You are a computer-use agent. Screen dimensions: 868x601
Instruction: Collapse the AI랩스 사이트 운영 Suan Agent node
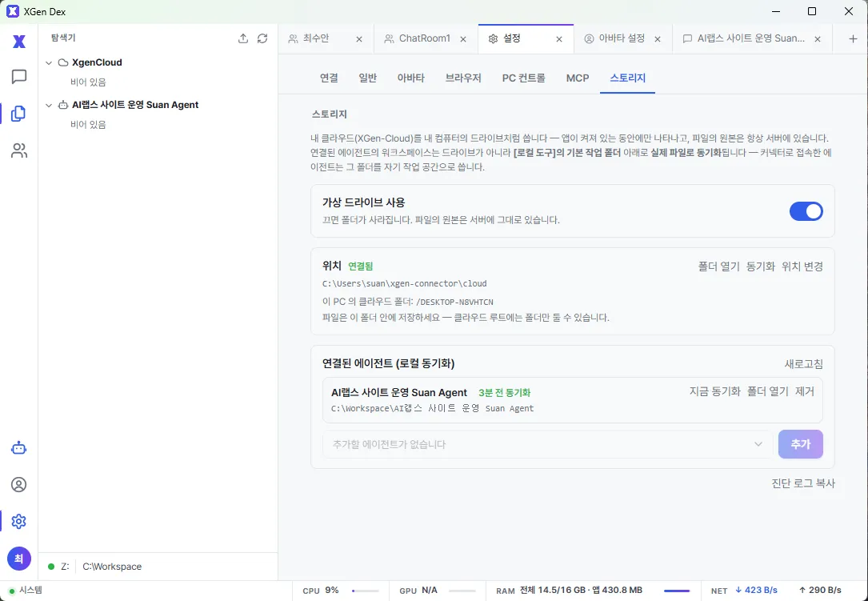point(49,105)
